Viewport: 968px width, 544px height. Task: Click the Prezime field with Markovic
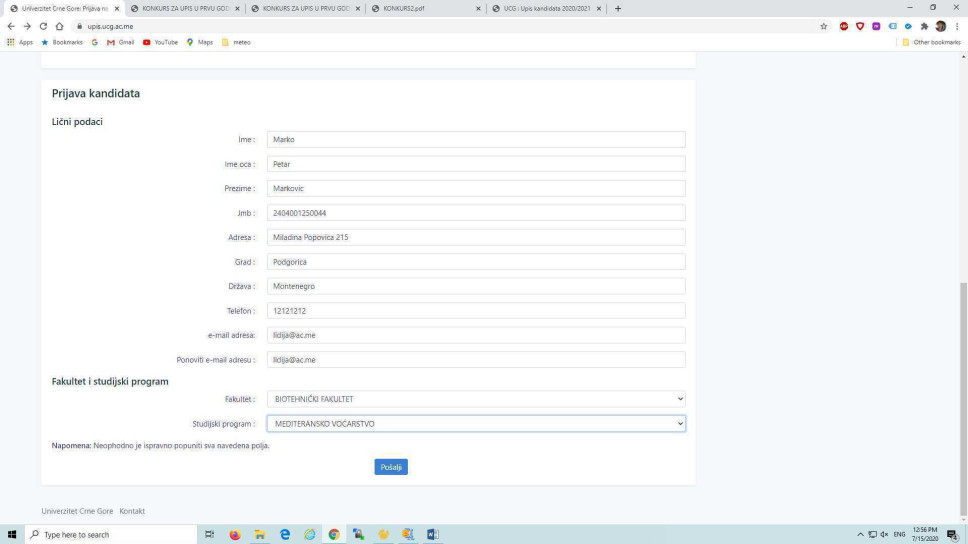(476, 188)
